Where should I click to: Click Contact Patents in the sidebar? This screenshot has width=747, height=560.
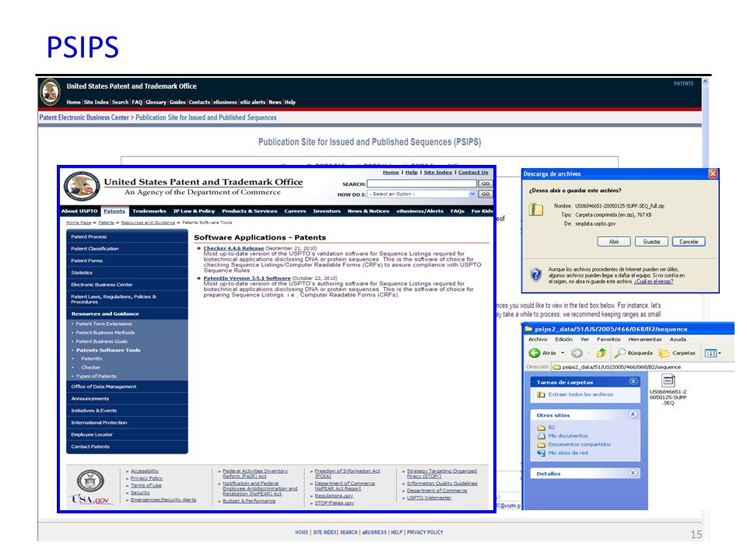tap(127, 446)
